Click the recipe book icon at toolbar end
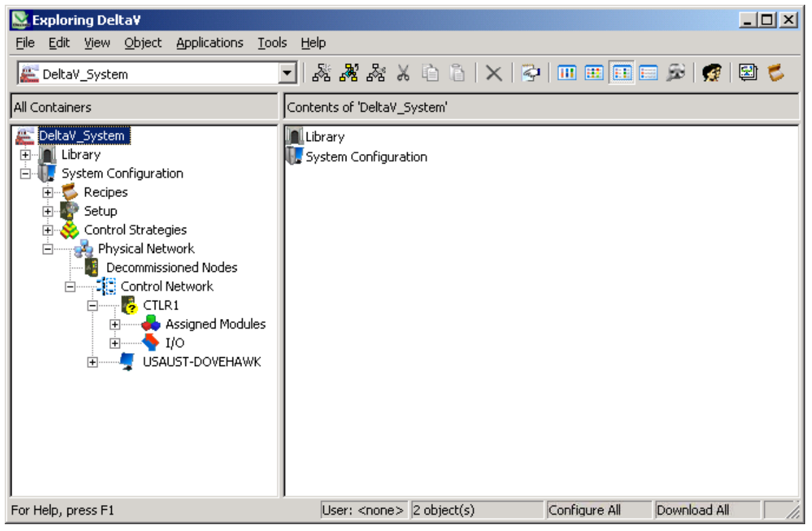812x531 pixels. click(x=775, y=74)
